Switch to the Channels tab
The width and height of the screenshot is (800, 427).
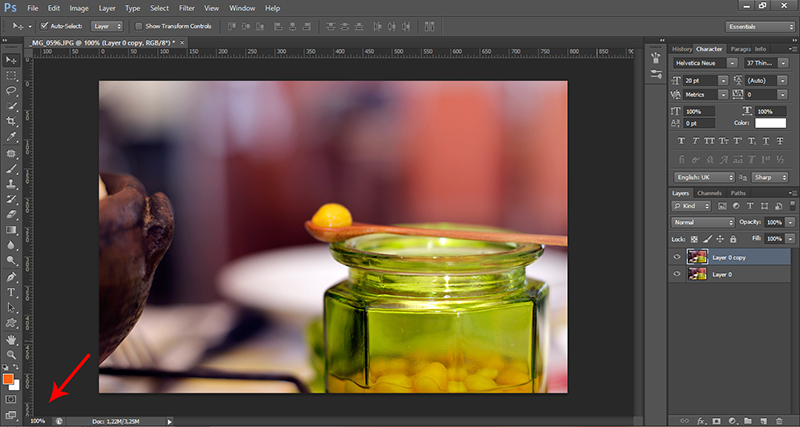click(709, 193)
